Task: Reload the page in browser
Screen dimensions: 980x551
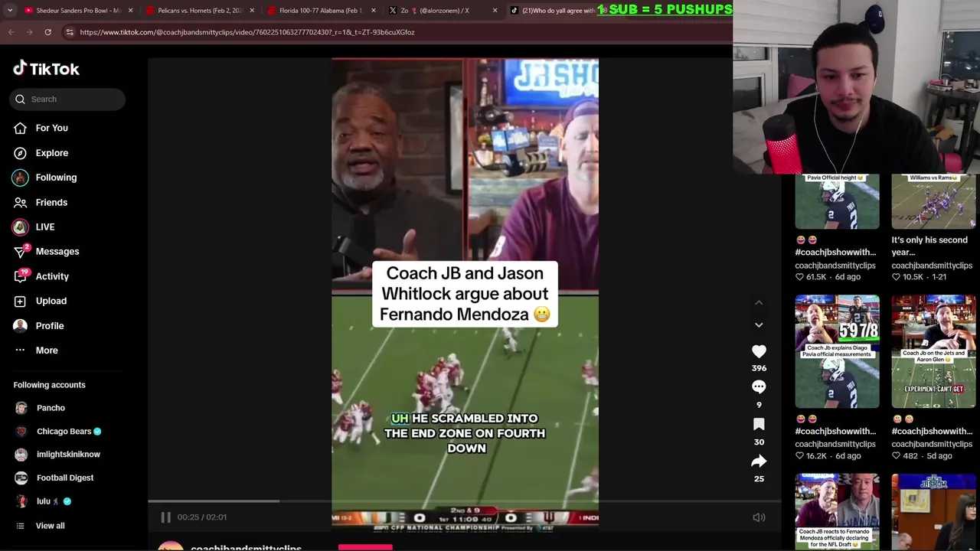Action: click(47, 32)
